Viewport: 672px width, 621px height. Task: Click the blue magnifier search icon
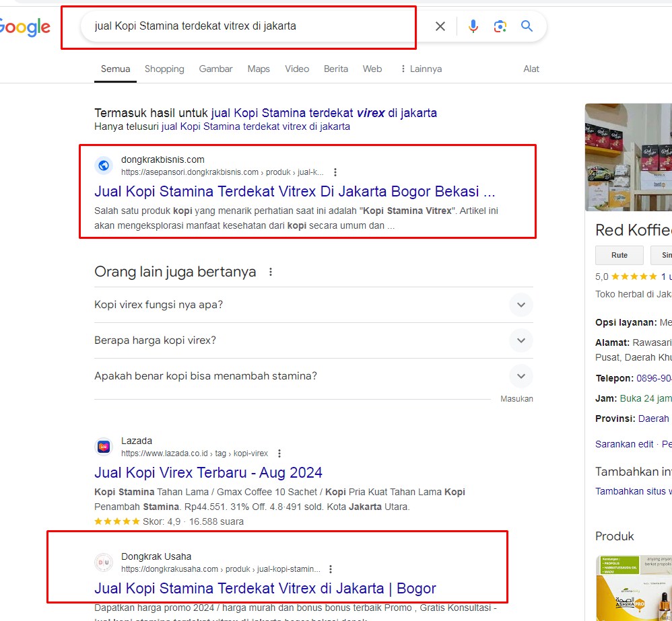click(x=527, y=26)
